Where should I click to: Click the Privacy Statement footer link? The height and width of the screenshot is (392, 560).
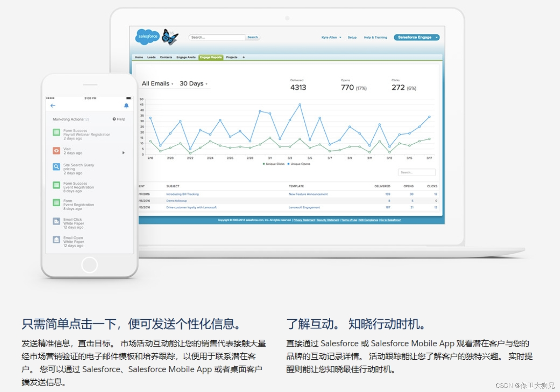[x=304, y=220]
